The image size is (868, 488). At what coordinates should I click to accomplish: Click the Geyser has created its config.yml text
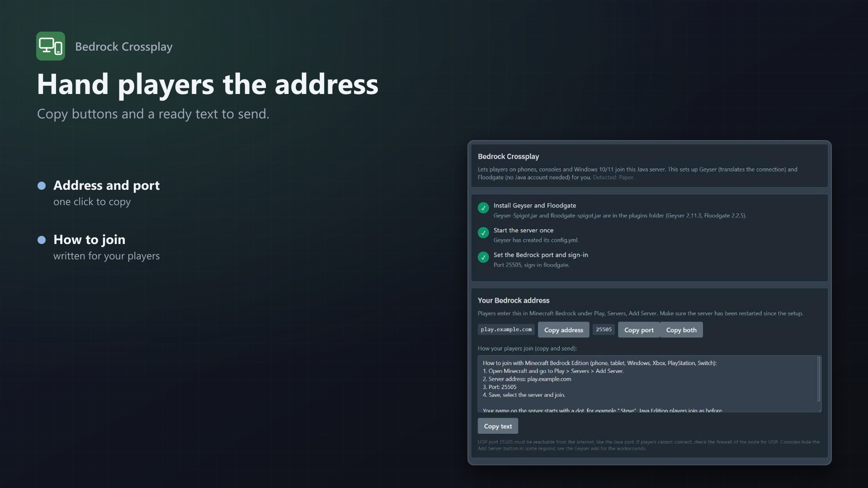tap(536, 240)
